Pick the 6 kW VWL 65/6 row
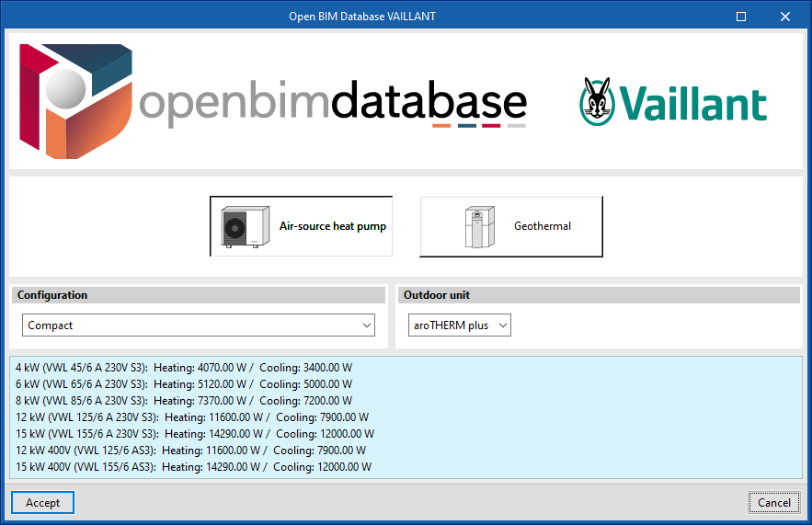The width and height of the screenshot is (812, 525). tap(183, 383)
